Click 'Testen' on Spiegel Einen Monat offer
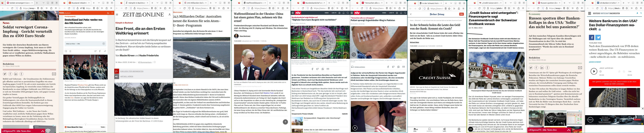 [x=103, y=127]
